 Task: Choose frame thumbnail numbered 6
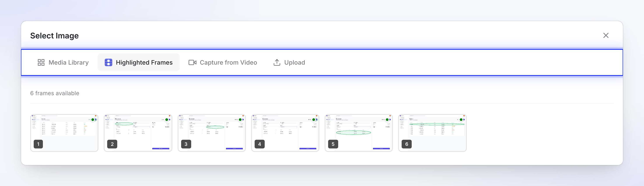point(432,133)
